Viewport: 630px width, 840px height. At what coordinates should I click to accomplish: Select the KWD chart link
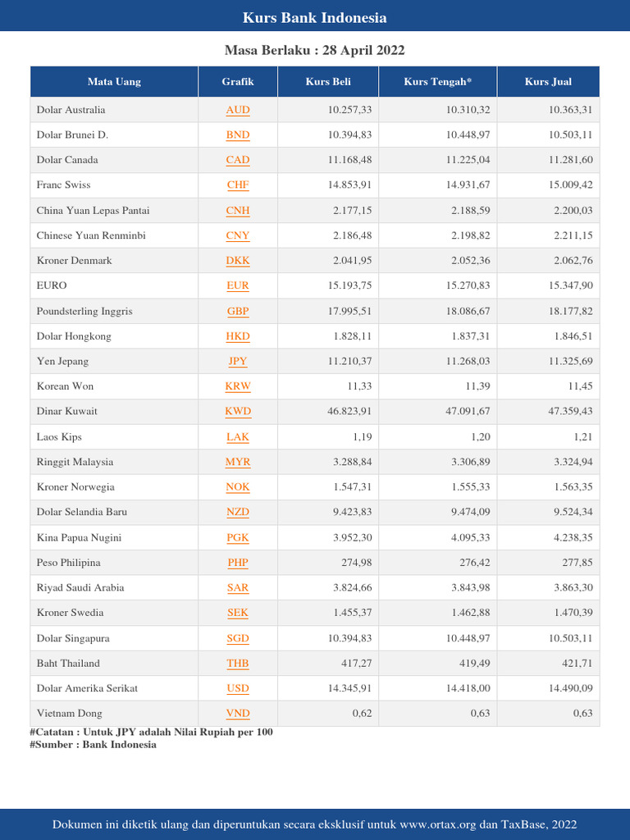(238, 412)
